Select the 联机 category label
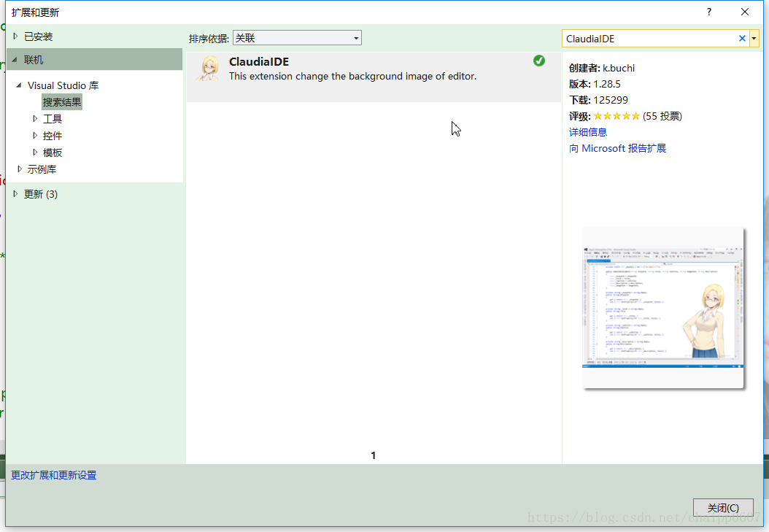The height and width of the screenshot is (532, 769). click(x=34, y=60)
